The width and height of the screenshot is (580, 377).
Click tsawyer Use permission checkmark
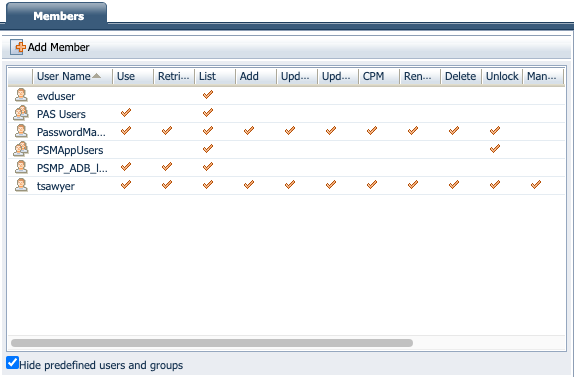click(x=126, y=184)
